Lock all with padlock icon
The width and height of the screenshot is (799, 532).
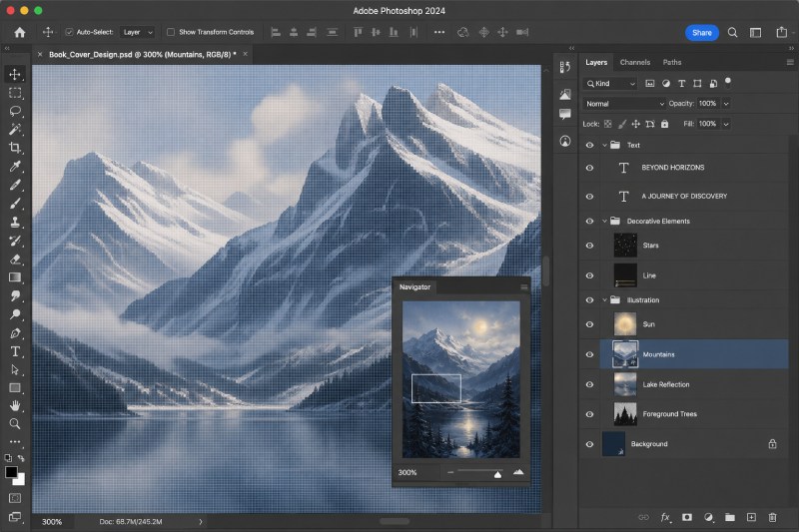click(x=664, y=124)
